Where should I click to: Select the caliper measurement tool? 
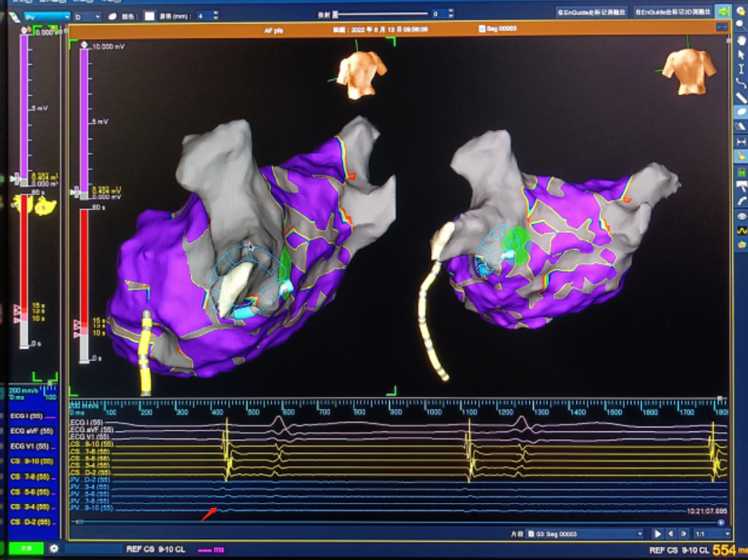coord(741,141)
